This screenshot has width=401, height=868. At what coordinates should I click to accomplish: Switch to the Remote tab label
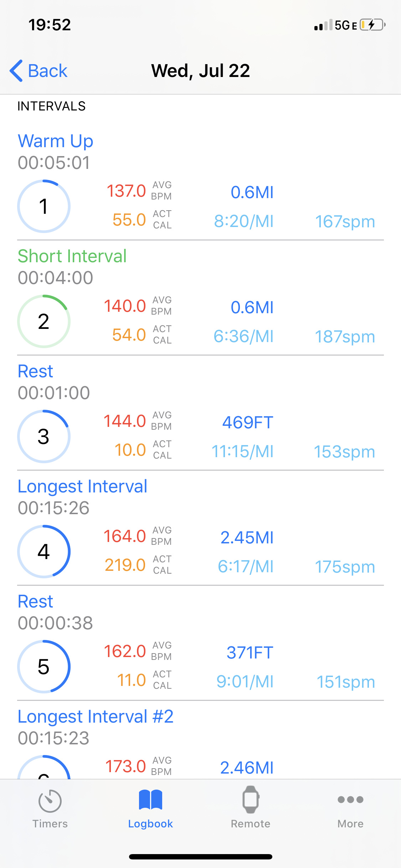tap(251, 824)
